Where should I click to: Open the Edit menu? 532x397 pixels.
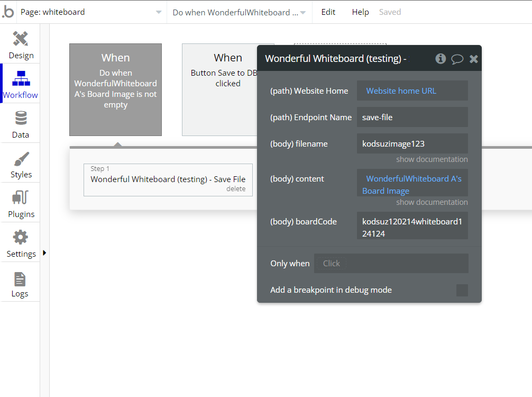click(328, 12)
